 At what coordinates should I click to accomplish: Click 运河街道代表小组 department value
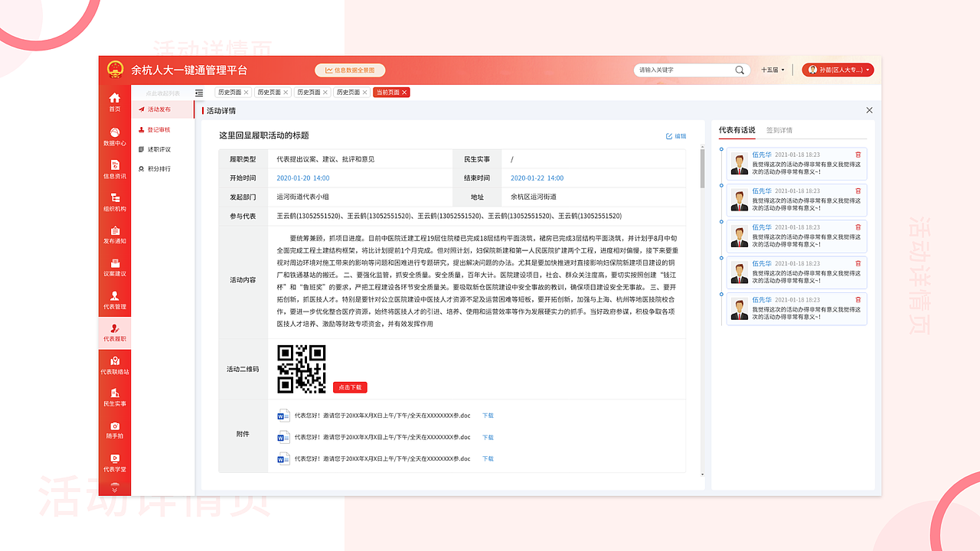[302, 197]
